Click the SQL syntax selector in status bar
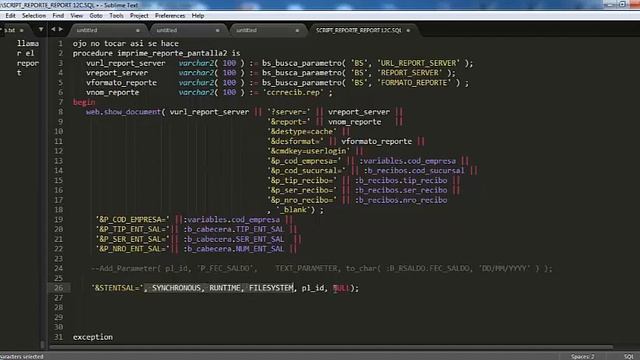The width and height of the screenshot is (640, 360). click(x=629, y=356)
